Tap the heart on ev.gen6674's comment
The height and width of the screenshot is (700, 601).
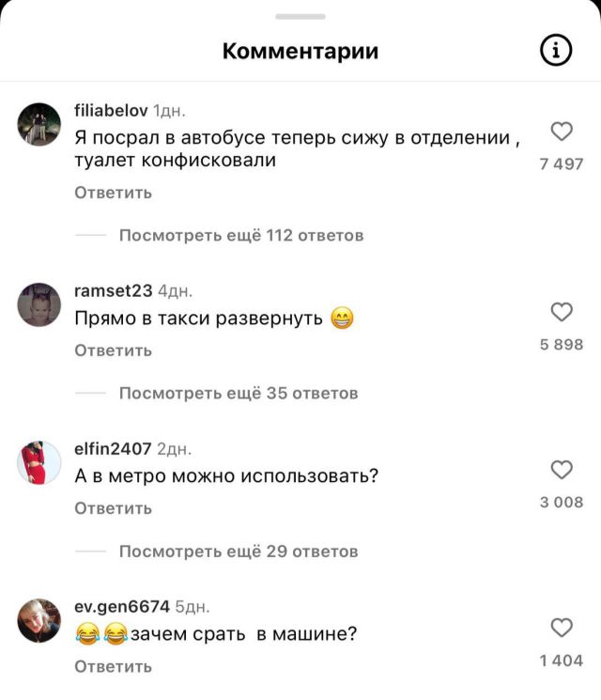[x=562, y=628]
